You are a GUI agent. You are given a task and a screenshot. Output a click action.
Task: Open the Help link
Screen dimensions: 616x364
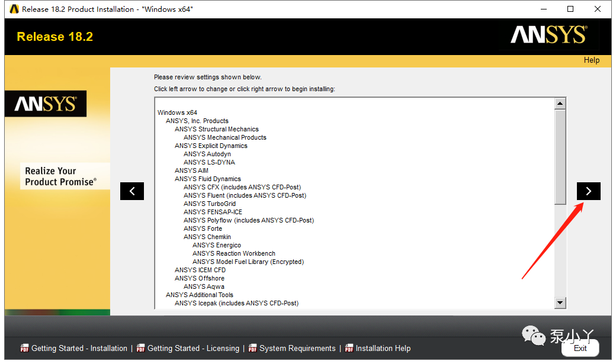tap(591, 60)
